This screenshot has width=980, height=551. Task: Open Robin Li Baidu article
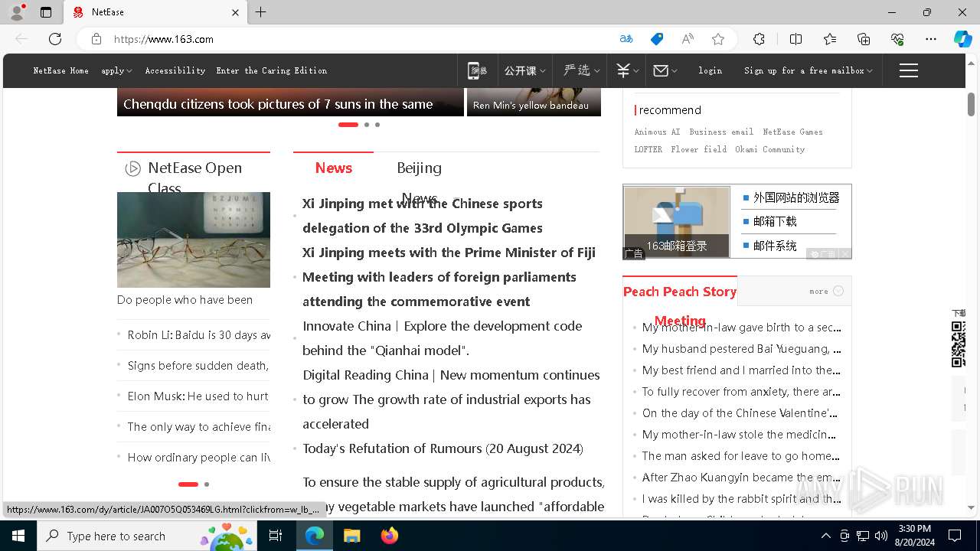(199, 335)
